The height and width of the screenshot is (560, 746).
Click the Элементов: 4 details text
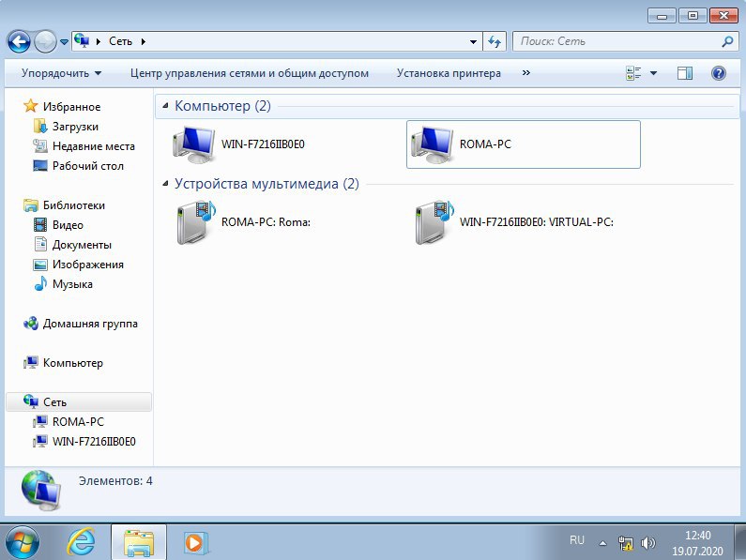pos(115,481)
